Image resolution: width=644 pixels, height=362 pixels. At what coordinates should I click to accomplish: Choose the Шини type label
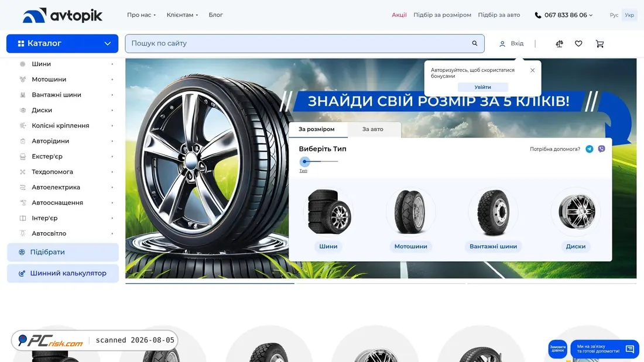tap(328, 247)
